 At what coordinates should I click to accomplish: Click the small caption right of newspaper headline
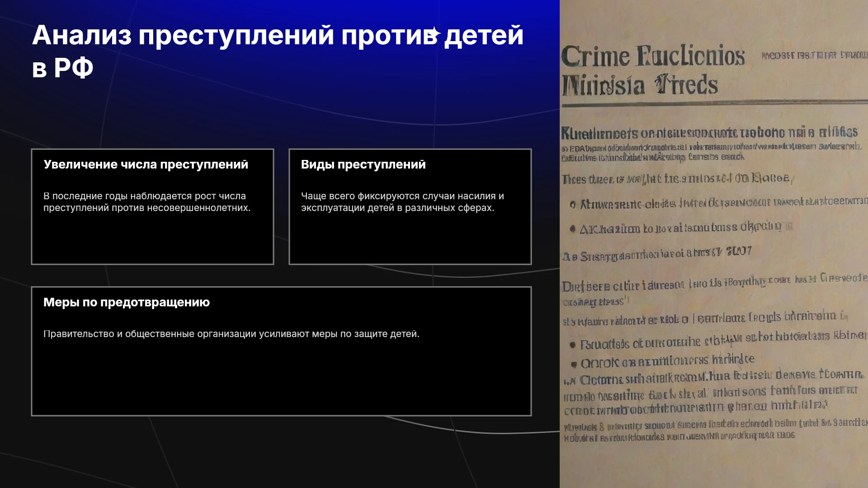coord(814,56)
